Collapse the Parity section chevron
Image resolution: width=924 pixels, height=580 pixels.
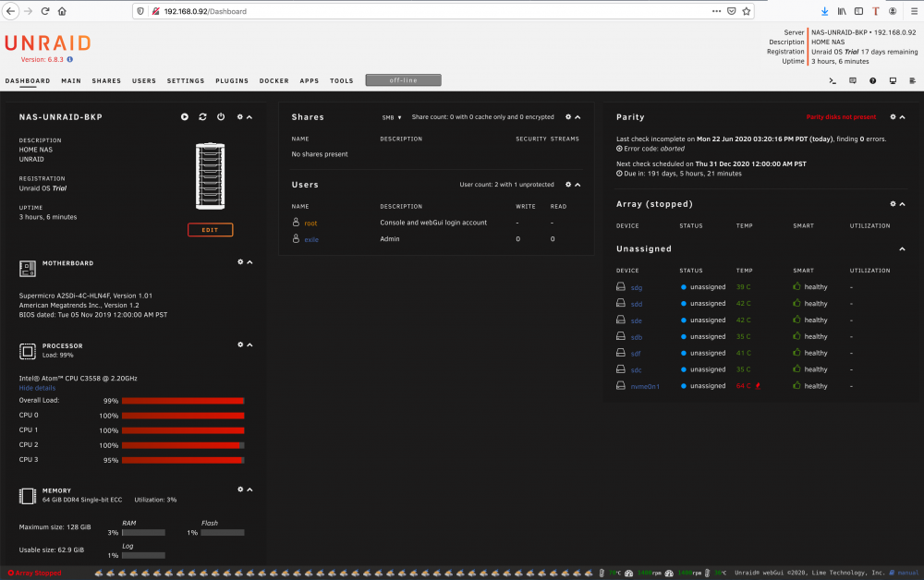coord(902,117)
